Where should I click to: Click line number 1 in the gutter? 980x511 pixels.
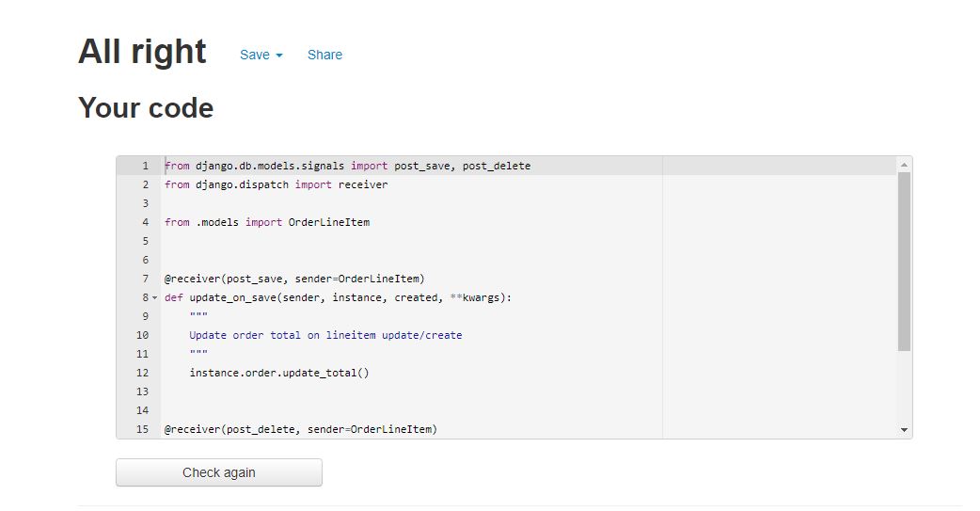[x=145, y=166]
